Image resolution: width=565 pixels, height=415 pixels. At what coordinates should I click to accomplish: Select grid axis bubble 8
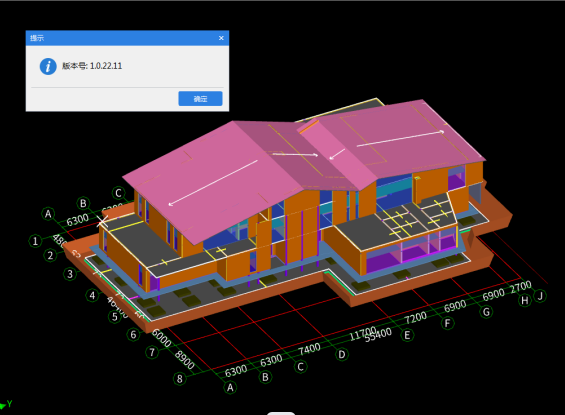[179, 379]
